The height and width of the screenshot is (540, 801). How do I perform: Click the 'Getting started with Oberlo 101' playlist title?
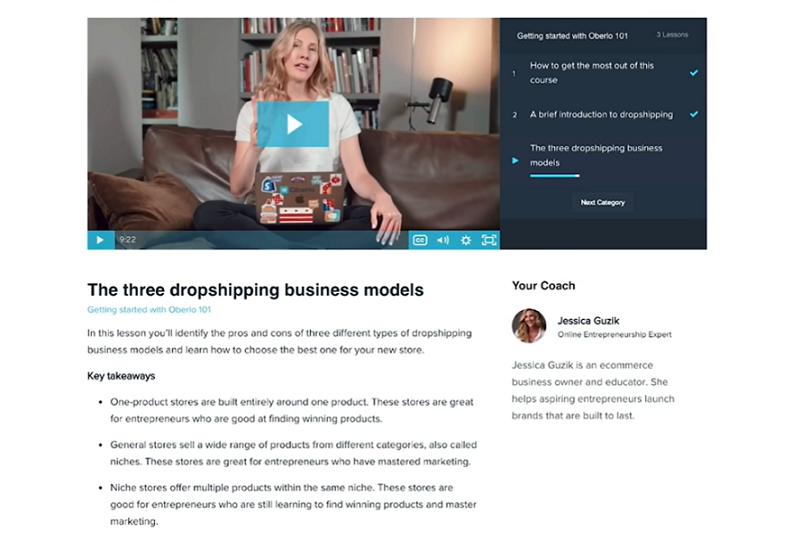(572, 36)
